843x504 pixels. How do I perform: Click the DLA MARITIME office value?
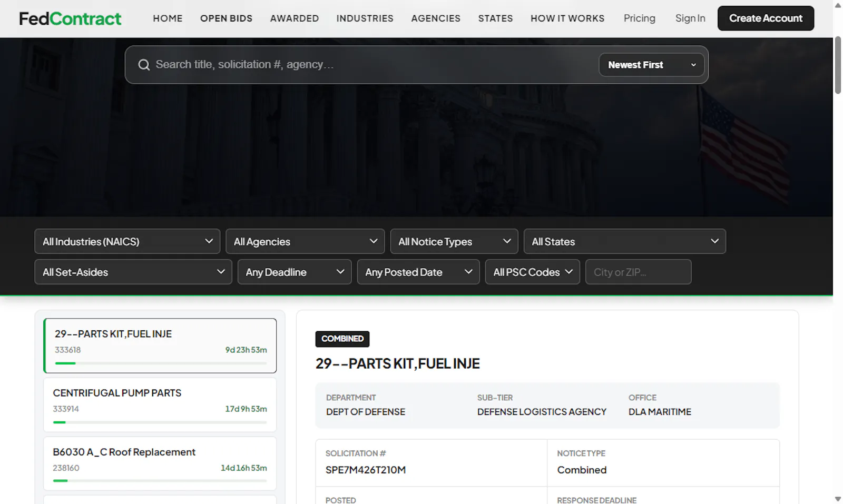pos(660,412)
